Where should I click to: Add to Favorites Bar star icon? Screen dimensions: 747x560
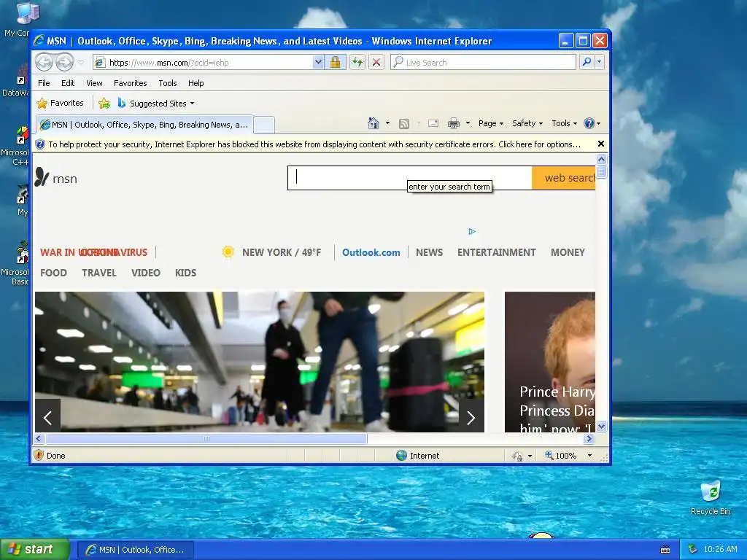coord(104,104)
